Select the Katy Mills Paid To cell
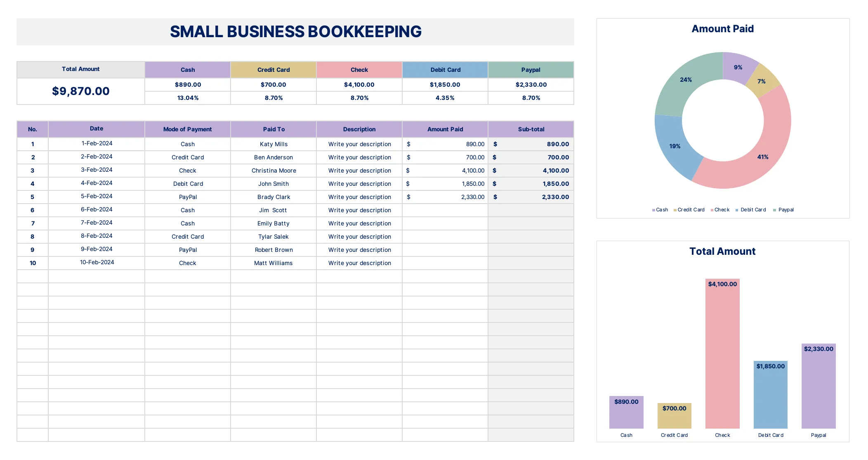This screenshot has width=868, height=460. [x=274, y=144]
